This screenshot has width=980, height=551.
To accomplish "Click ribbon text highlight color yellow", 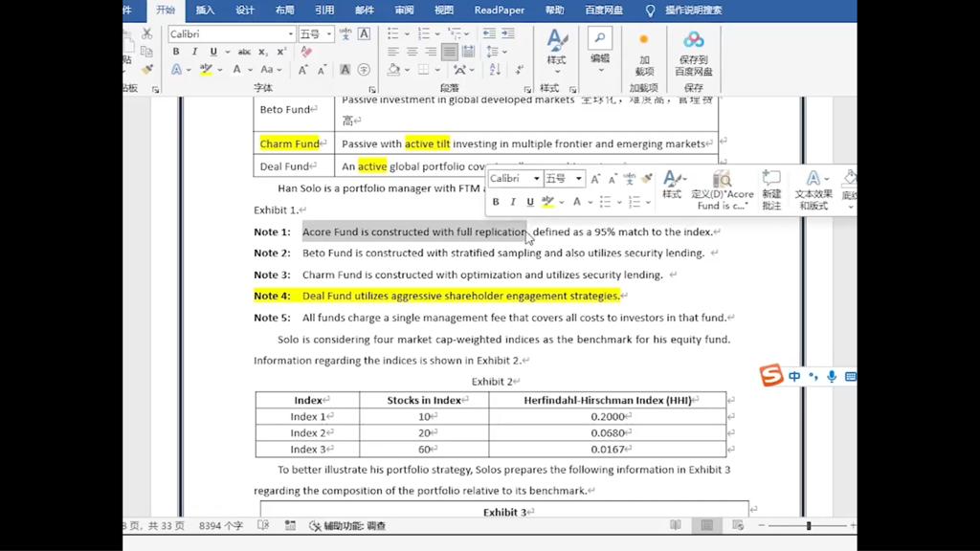I will (206, 70).
